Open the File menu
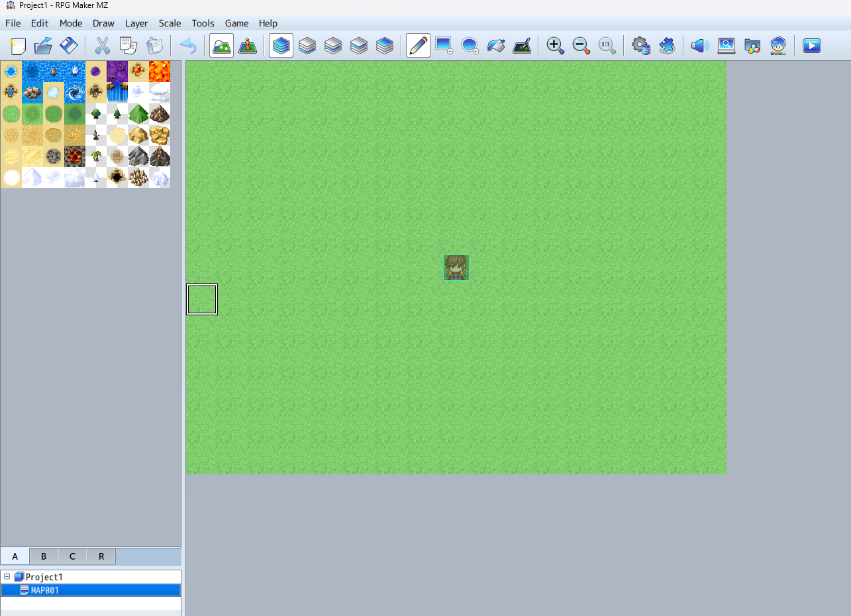This screenshot has width=851, height=616. tap(13, 23)
